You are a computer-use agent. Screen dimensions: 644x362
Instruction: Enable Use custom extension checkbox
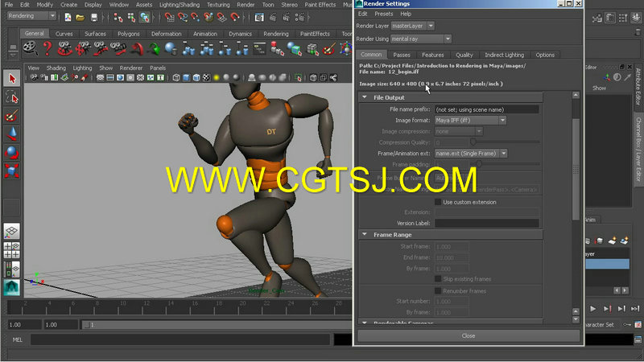pos(438,202)
